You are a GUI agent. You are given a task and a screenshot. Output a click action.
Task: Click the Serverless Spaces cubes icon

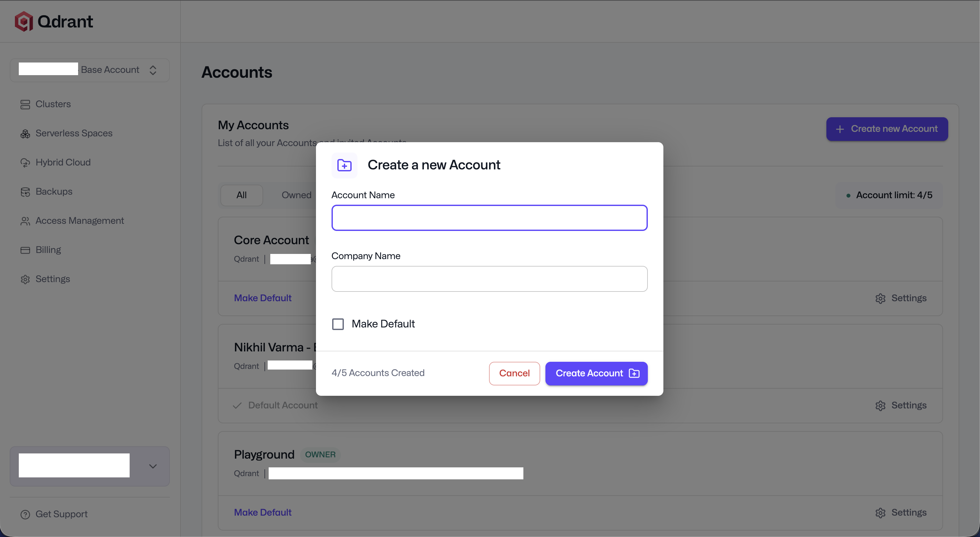[25, 133]
